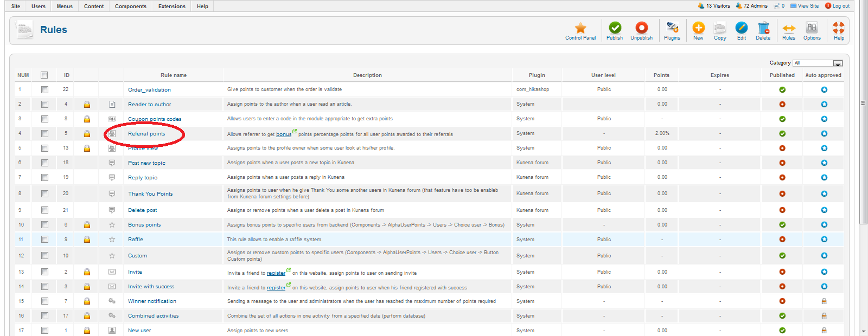Check the box for Order_validation row
The height and width of the screenshot is (336, 868).
pyautogui.click(x=44, y=89)
